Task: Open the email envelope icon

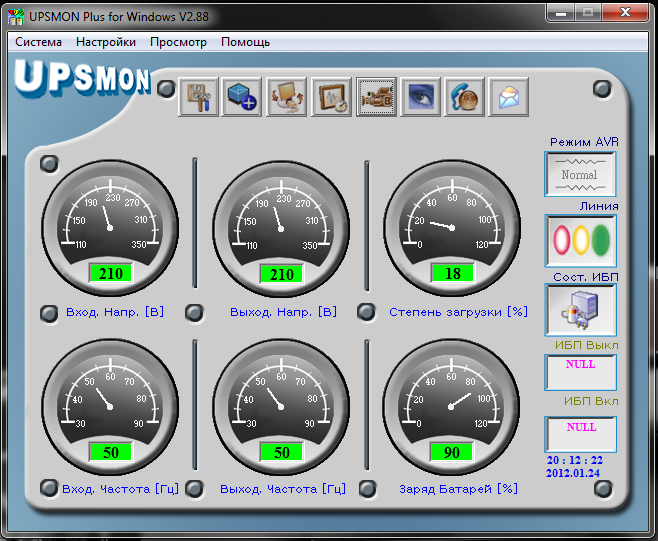Action: pyautogui.click(x=509, y=97)
